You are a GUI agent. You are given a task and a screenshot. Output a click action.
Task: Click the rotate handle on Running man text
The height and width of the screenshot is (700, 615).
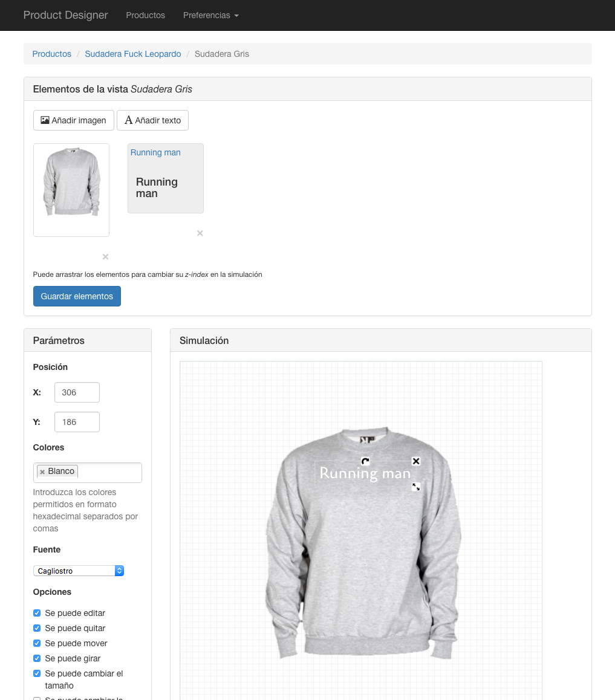click(365, 461)
